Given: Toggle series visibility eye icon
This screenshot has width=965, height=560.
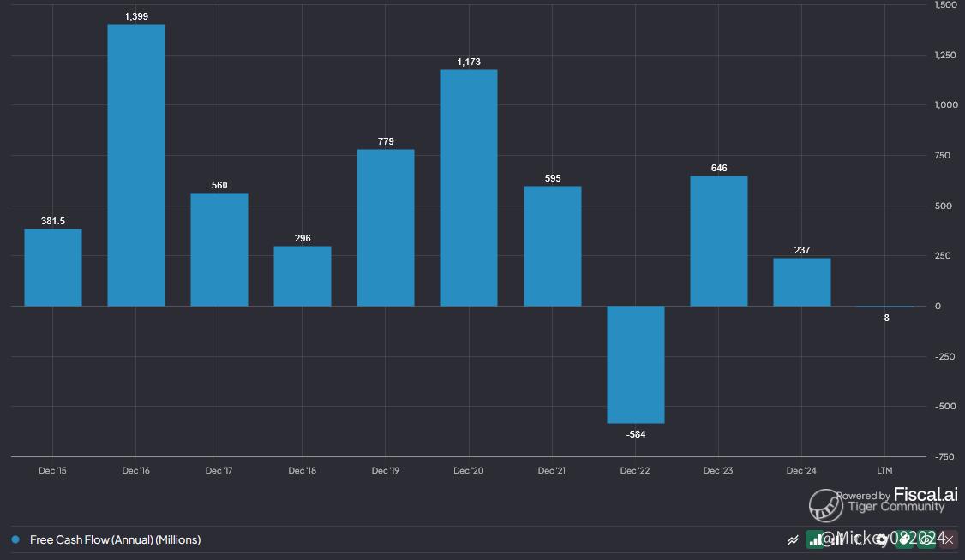Looking at the screenshot, I should coord(926,539).
